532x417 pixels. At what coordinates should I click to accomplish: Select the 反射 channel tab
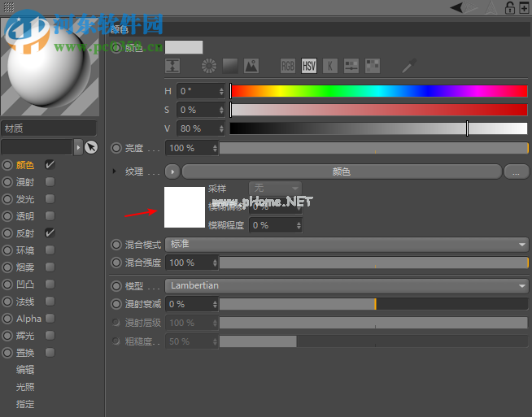point(25,233)
